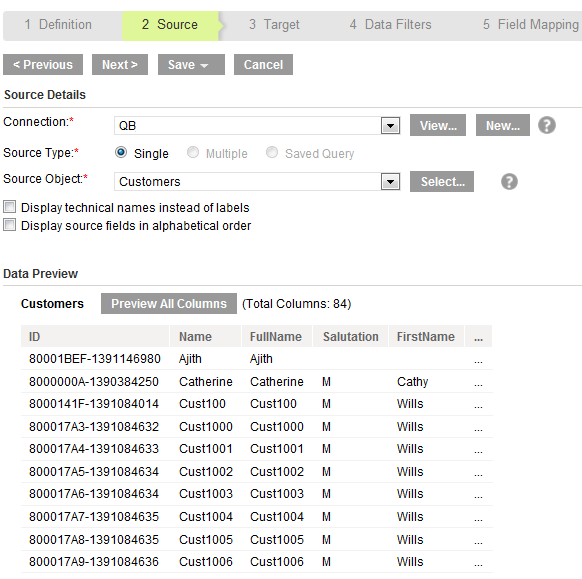582x579 pixels.
Task: Cancel the task wizard
Action: (x=263, y=65)
